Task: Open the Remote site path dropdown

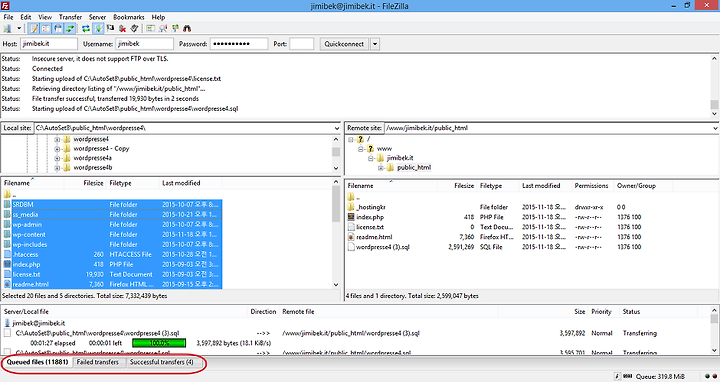Action: point(715,128)
